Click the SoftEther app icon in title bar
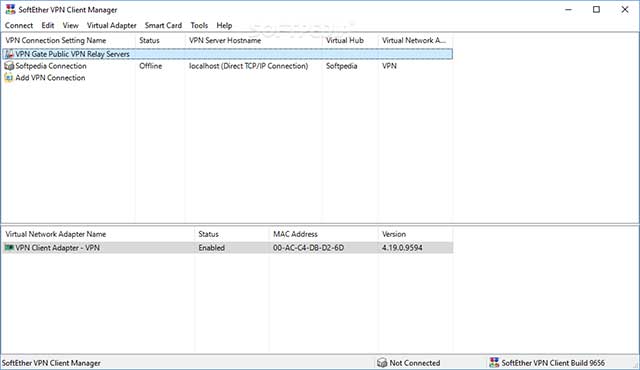Image resolution: width=640 pixels, height=370 pixels. click(10, 9)
